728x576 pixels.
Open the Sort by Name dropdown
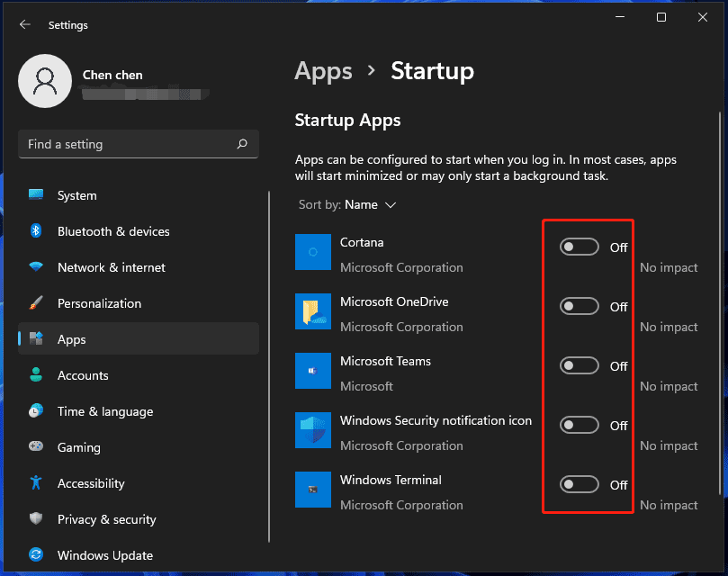(x=370, y=205)
